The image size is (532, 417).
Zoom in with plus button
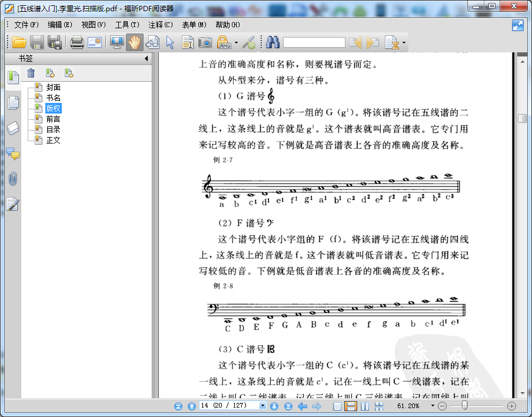pos(511,406)
